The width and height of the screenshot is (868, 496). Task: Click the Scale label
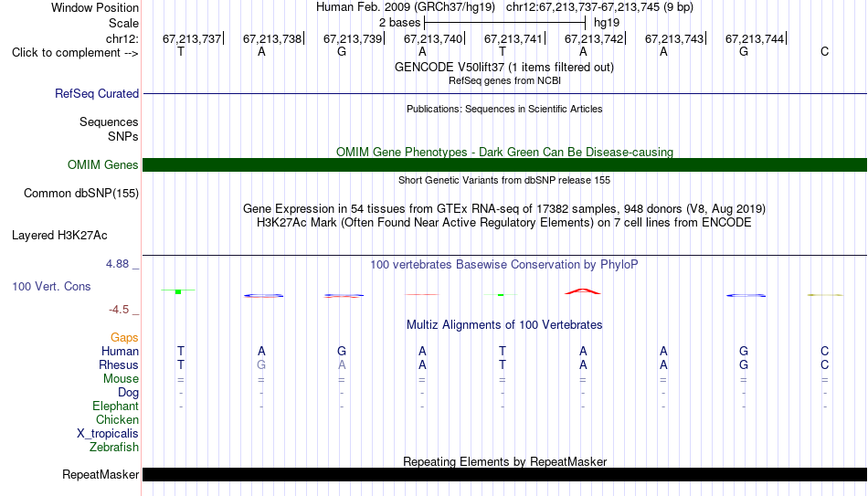[x=123, y=23]
